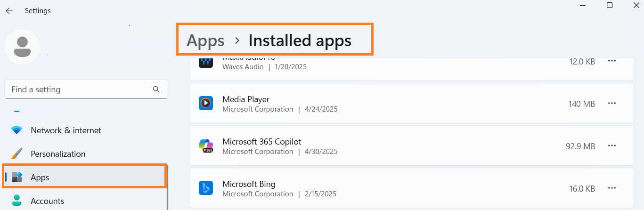Click the Apps breadcrumb link

pos(205,41)
